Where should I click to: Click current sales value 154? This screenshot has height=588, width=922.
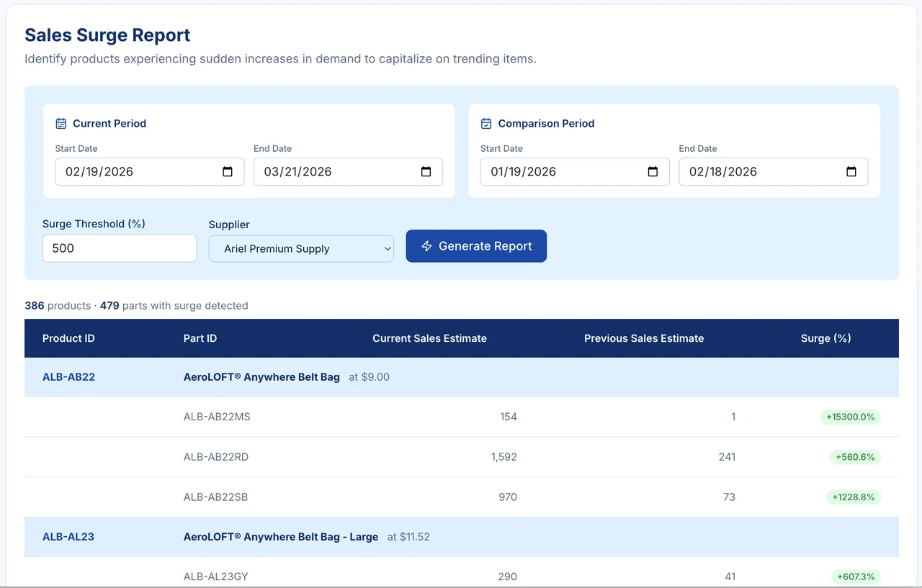point(509,417)
